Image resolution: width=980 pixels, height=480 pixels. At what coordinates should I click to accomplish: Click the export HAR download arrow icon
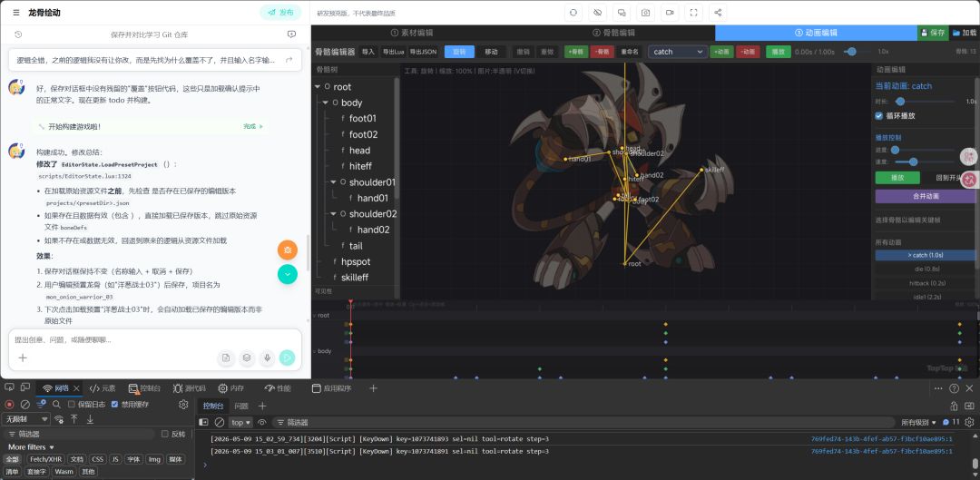[x=90, y=418]
